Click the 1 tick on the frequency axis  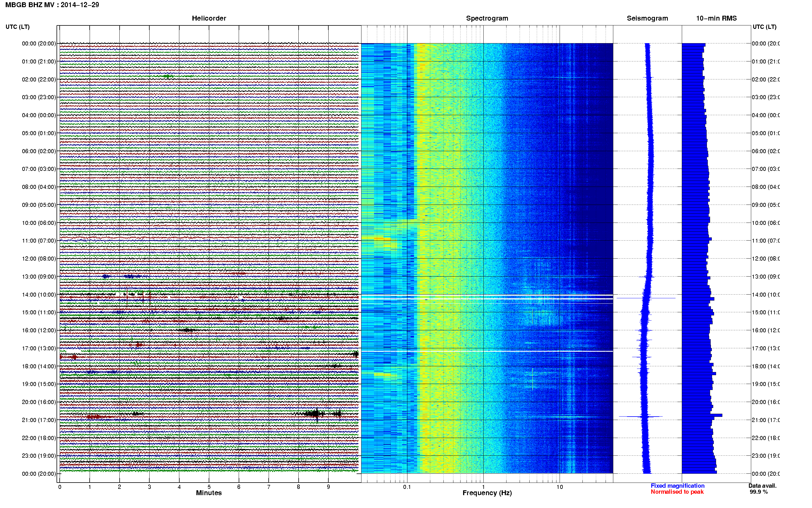click(x=483, y=487)
